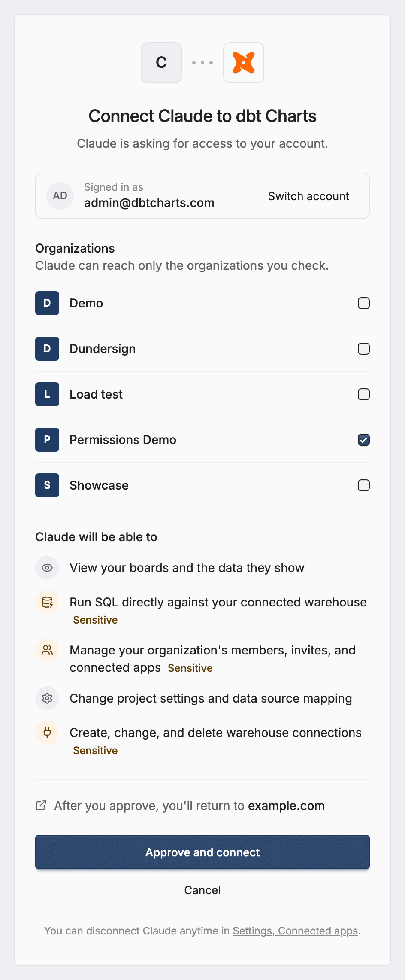Check the Dundersign organization checkbox

tap(364, 349)
